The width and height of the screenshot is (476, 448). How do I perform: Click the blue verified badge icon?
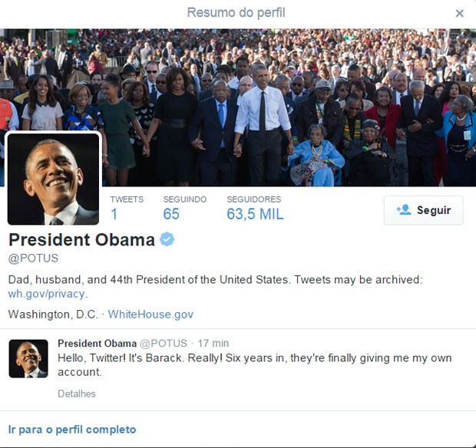pyautogui.click(x=167, y=239)
